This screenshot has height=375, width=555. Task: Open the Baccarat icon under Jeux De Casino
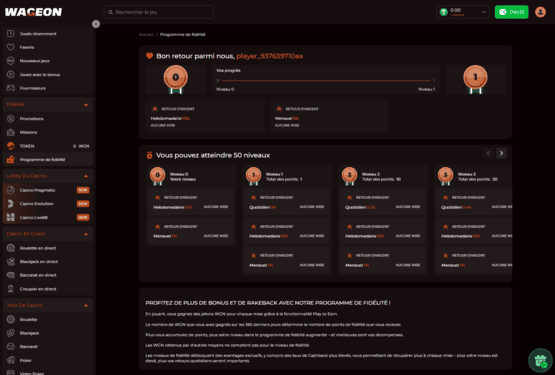[11, 346]
